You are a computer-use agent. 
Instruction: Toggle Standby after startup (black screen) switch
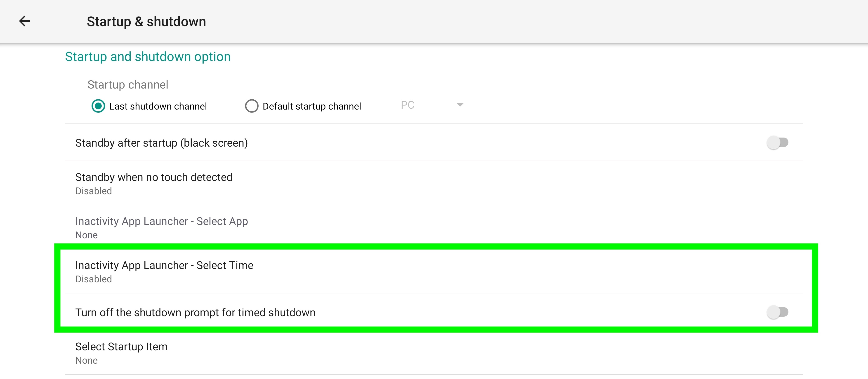pyautogui.click(x=777, y=143)
